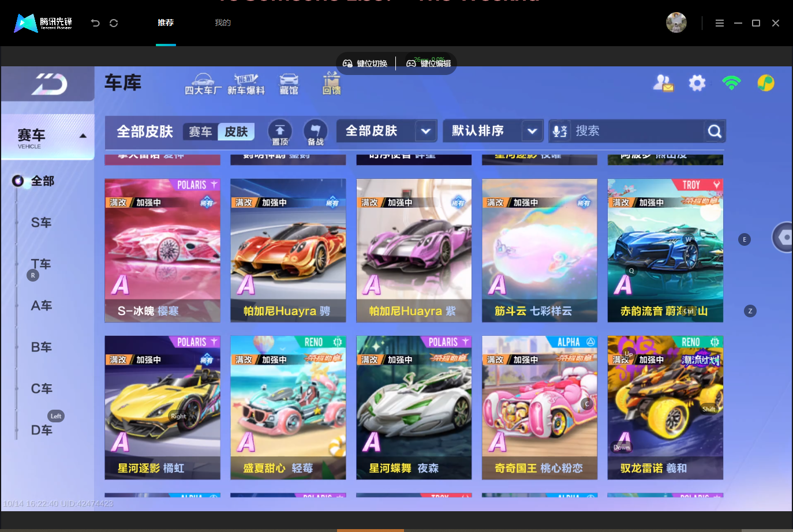793x532 pixels.
Task: Select the D车 category
Action: [41, 430]
